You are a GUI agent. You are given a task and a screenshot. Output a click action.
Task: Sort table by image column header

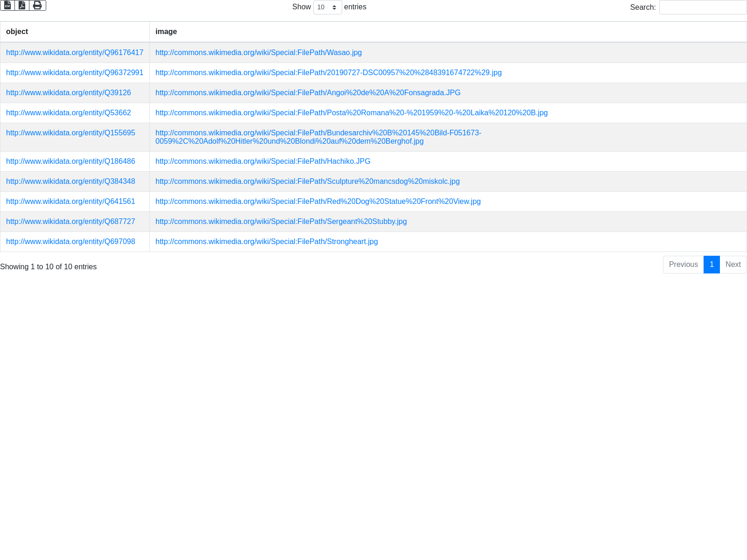click(166, 32)
